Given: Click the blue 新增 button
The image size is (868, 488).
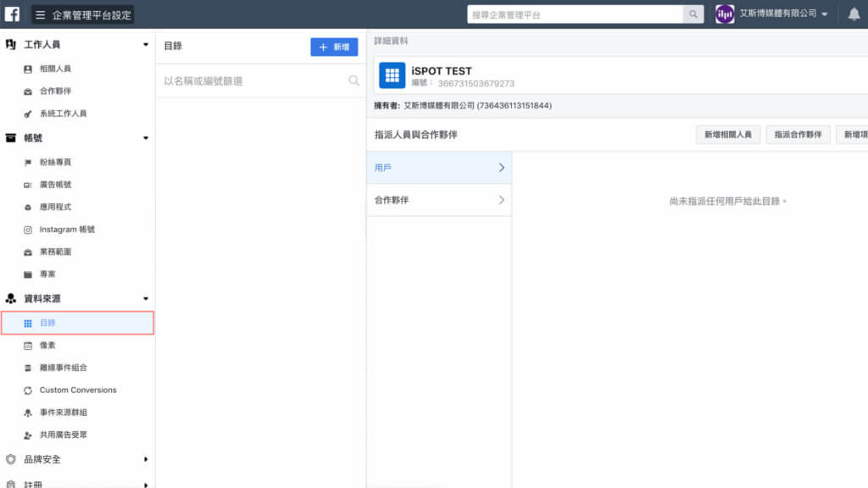Looking at the screenshot, I should (334, 47).
